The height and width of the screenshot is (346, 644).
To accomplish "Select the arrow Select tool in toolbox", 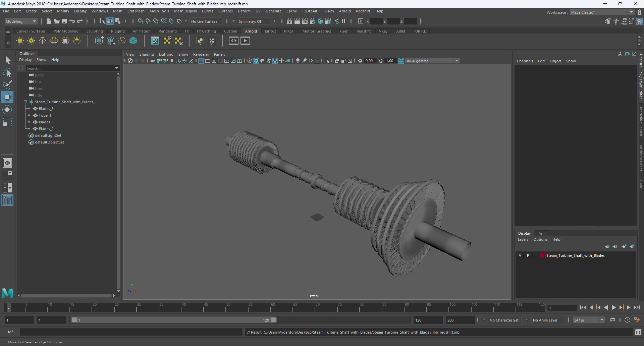I will click(x=7, y=60).
